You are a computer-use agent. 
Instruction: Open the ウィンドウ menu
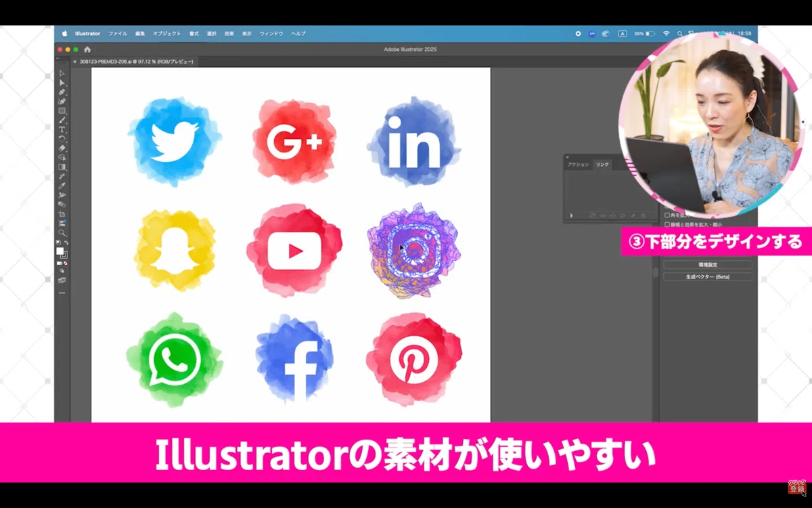[271, 33]
